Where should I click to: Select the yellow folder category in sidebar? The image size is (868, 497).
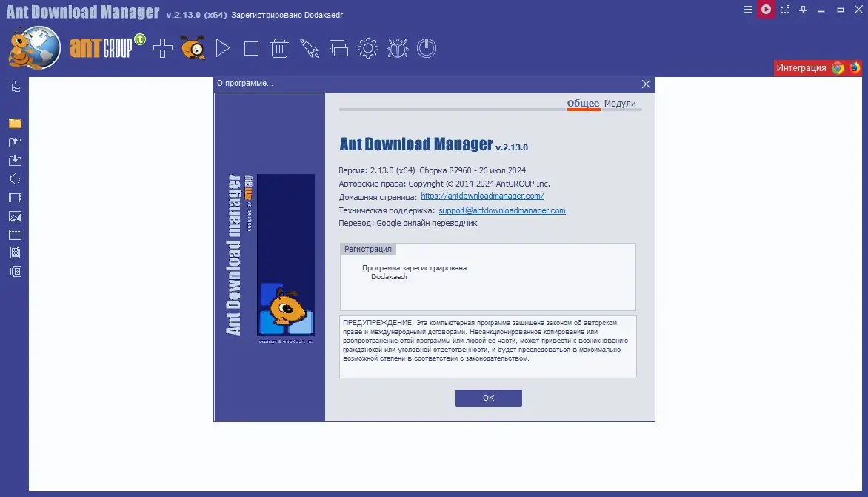click(x=15, y=124)
